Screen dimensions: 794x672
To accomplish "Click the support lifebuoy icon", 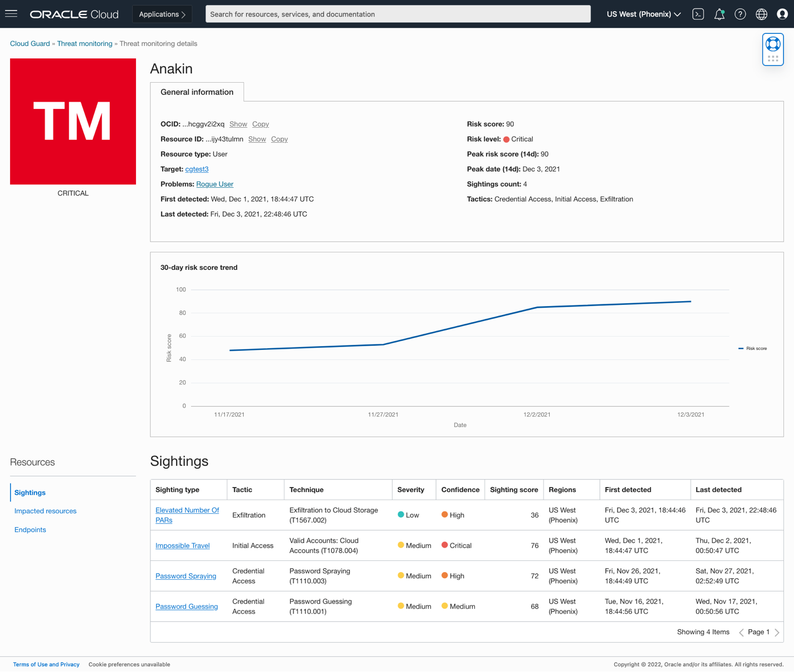I will [773, 44].
